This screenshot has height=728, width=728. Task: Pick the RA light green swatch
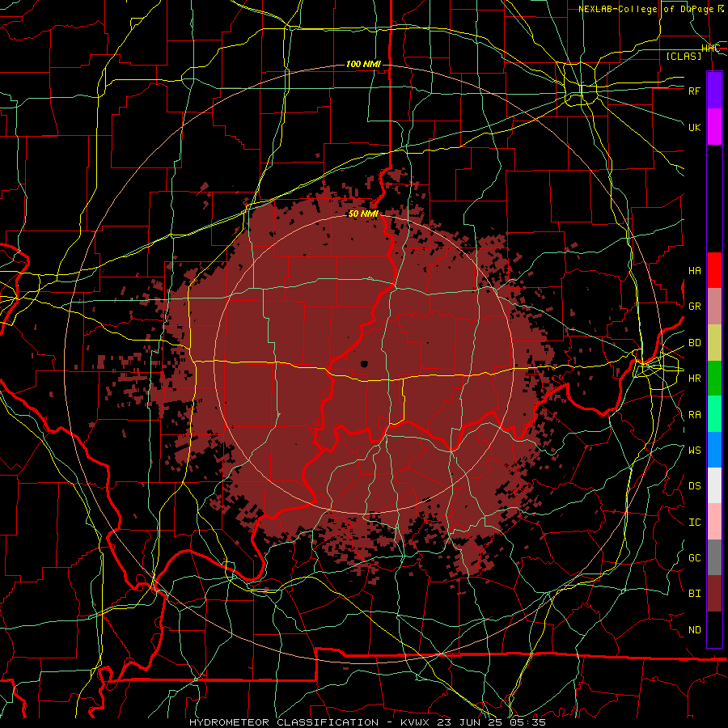click(714, 414)
